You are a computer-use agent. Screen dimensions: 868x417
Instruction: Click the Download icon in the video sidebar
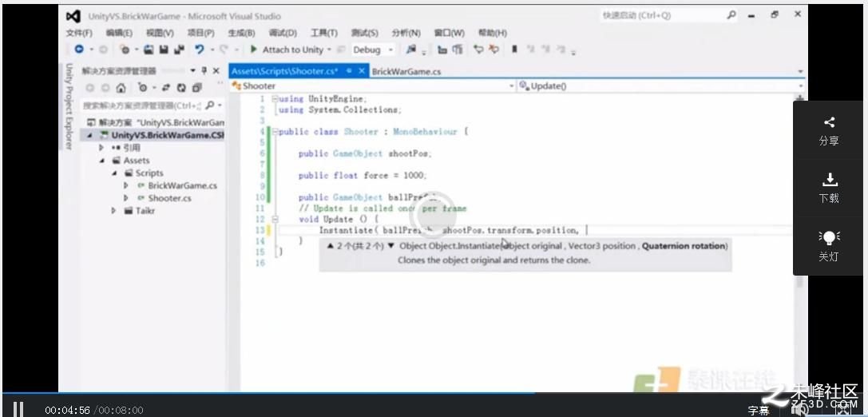[829, 180]
